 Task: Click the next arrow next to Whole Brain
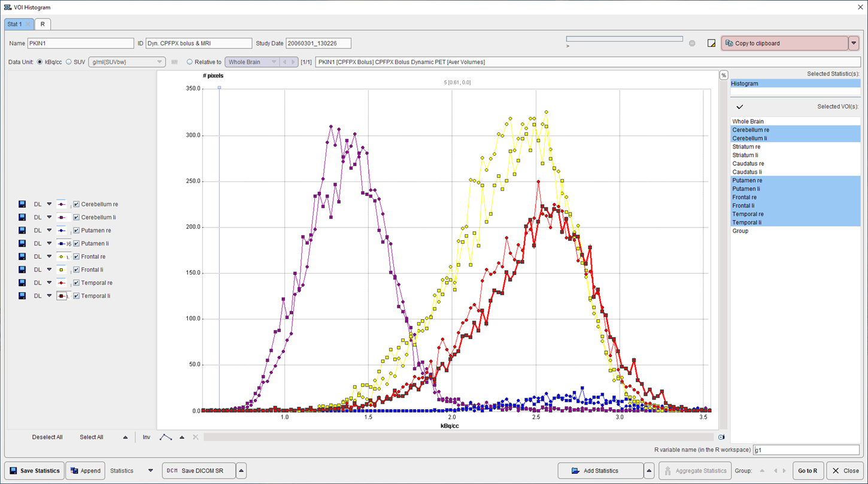pos(293,62)
